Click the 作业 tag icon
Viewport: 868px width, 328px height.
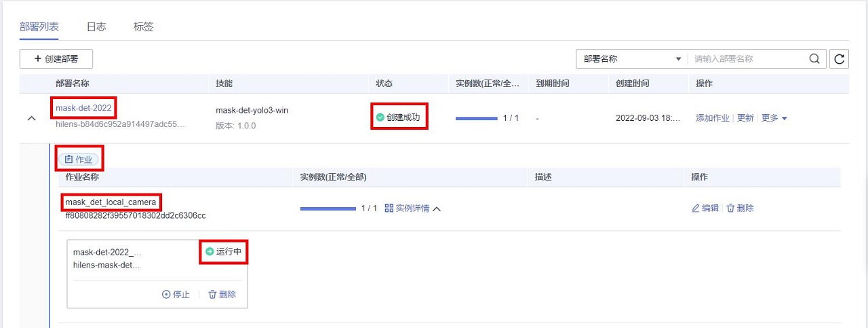(68, 160)
